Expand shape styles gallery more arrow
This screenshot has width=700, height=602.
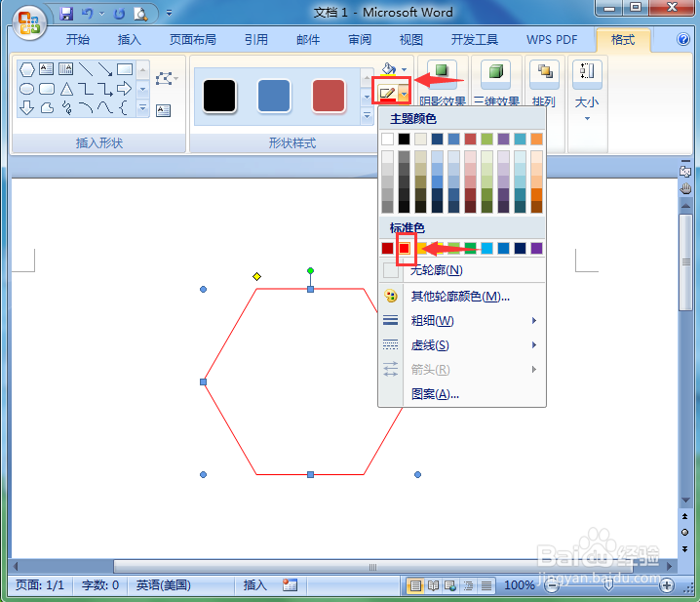(367, 116)
